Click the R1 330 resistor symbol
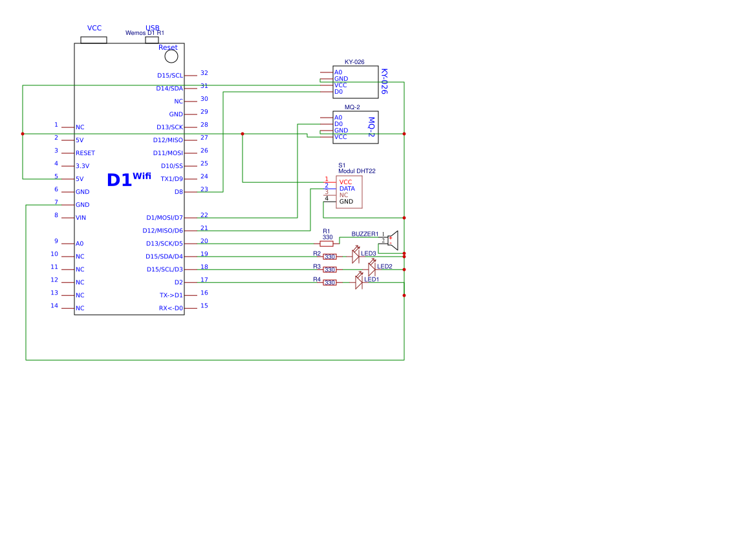 [x=329, y=242]
